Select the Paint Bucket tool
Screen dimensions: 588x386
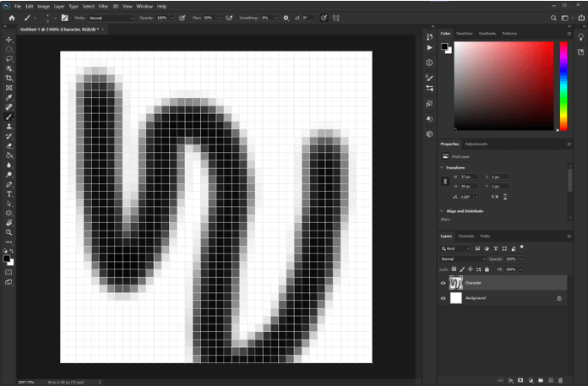tap(9, 155)
